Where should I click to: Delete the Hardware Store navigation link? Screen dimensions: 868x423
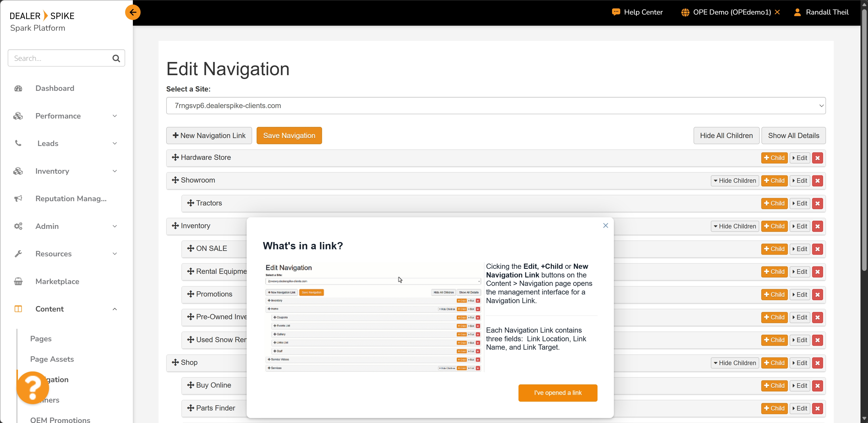click(x=817, y=158)
